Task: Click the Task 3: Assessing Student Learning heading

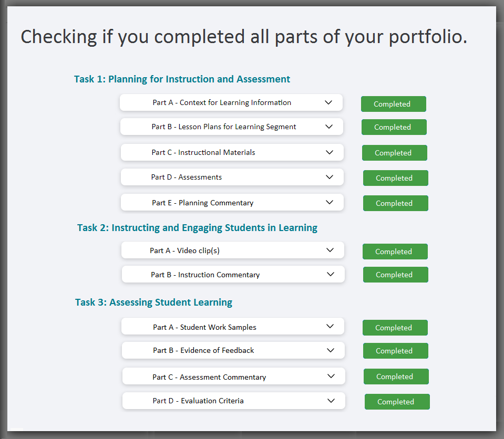Action: pyautogui.click(x=153, y=302)
